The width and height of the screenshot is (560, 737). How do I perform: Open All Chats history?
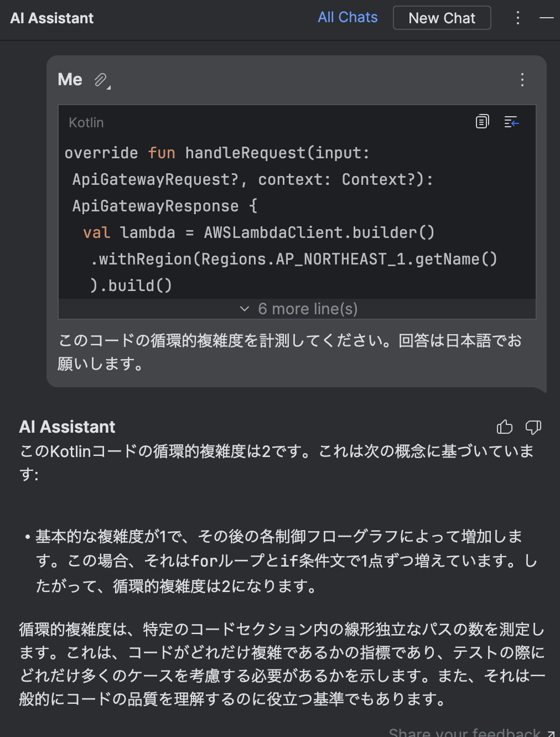click(x=348, y=17)
